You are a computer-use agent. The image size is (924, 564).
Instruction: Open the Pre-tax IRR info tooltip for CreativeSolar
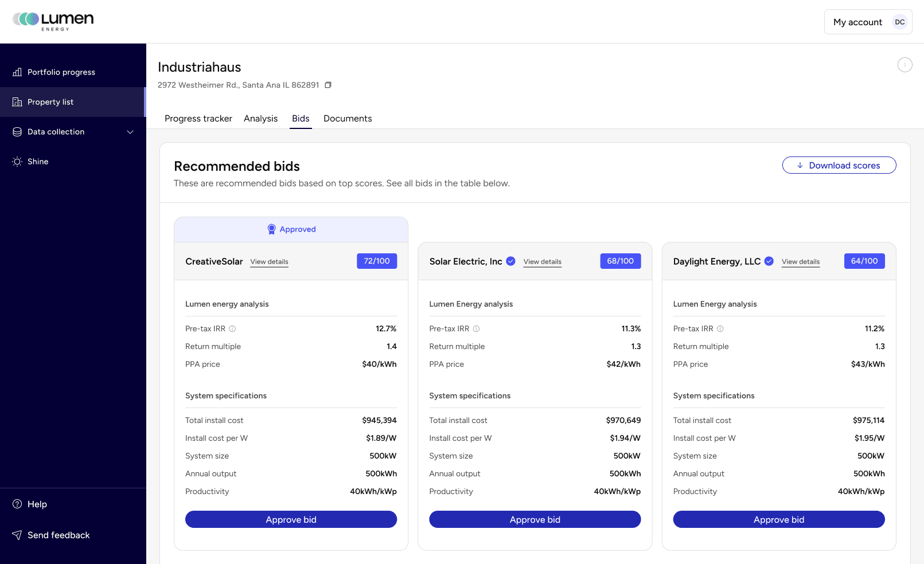tap(232, 328)
